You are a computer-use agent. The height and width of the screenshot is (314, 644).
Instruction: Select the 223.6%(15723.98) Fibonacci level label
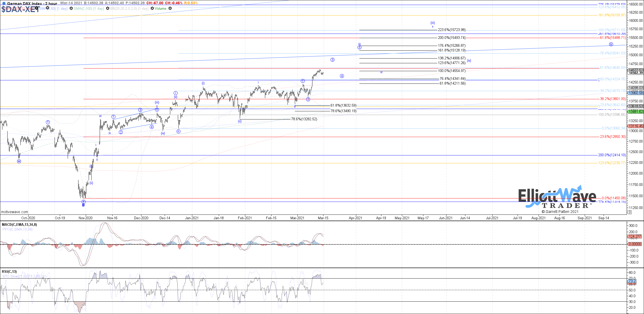click(451, 30)
